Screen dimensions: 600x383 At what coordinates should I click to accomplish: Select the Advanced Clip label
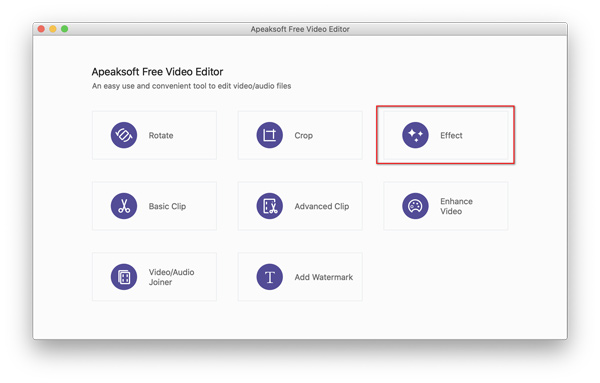322,206
